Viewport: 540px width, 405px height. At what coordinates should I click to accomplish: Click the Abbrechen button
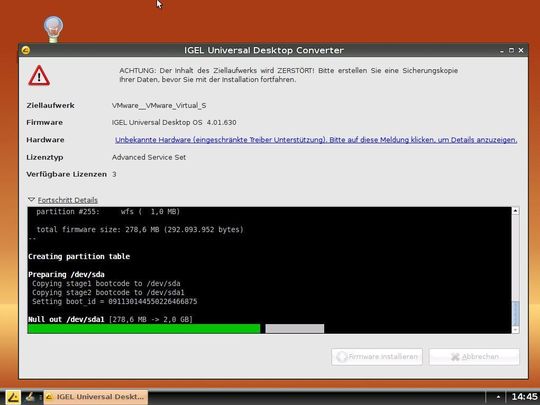474,357
